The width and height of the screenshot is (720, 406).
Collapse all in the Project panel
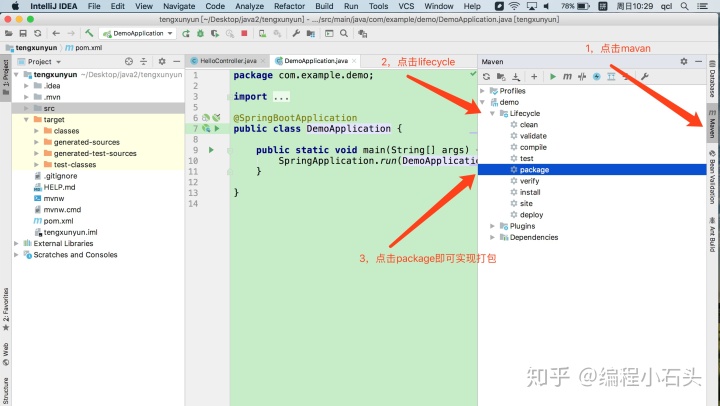click(144, 62)
